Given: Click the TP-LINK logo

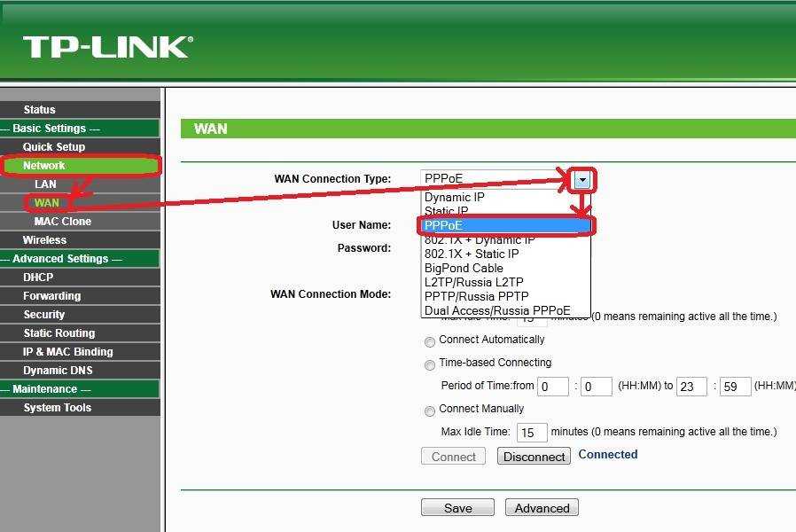Looking at the screenshot, I should 107,47.
